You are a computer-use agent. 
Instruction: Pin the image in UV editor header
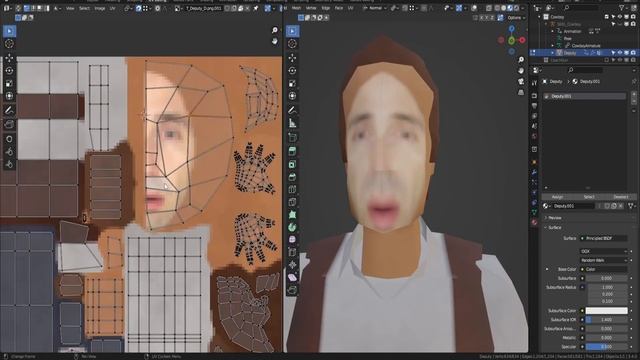coord(256,8)
